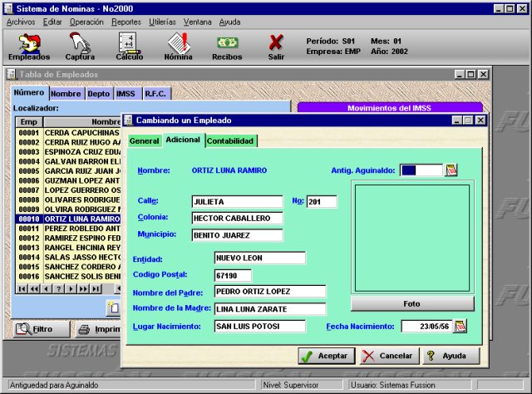This screenshot has width=532, height=394.
Task: Open the Utilerías menu
Action: (162, 22)
